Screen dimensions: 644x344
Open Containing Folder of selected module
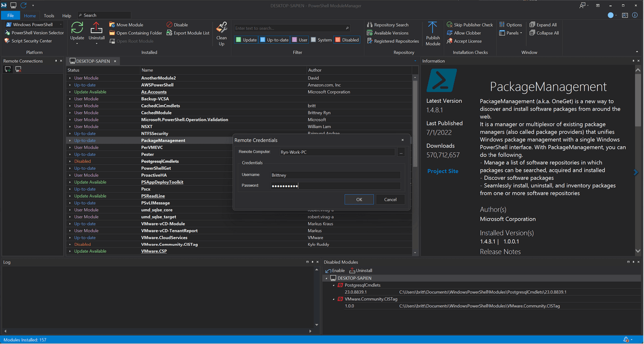click(135, 33)
